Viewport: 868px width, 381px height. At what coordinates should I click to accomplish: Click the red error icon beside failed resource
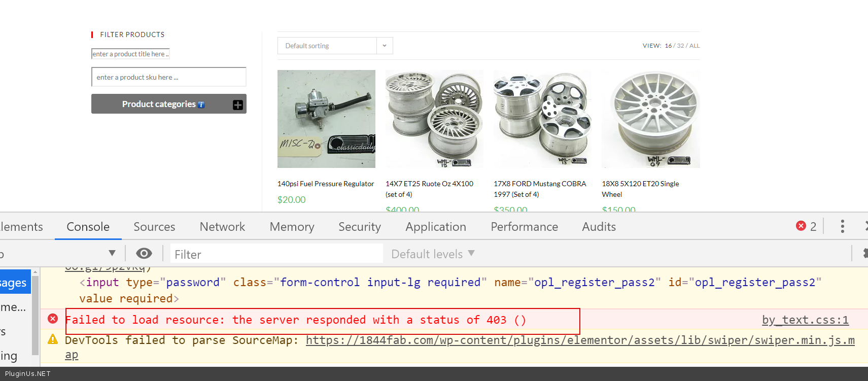53,319
